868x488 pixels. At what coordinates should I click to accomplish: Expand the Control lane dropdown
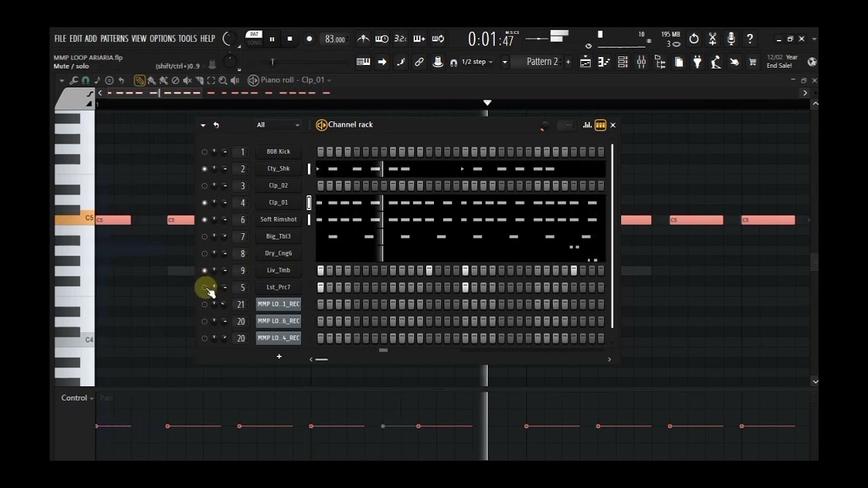78,398
